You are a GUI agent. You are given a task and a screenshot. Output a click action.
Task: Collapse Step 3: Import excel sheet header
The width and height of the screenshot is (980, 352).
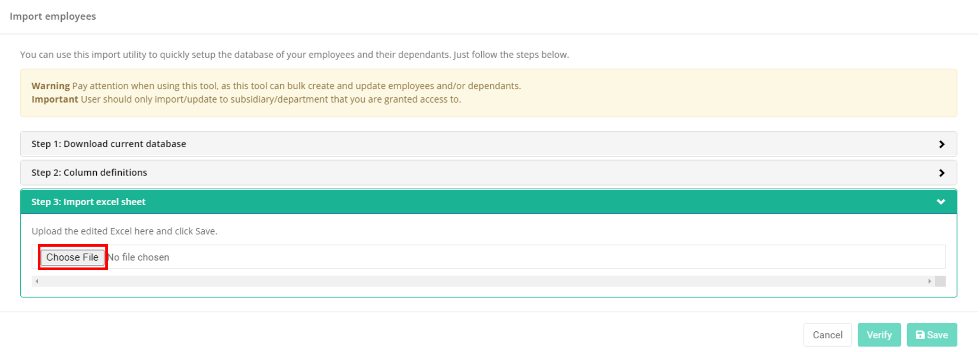pyautogui.click(x=88, y=202)
